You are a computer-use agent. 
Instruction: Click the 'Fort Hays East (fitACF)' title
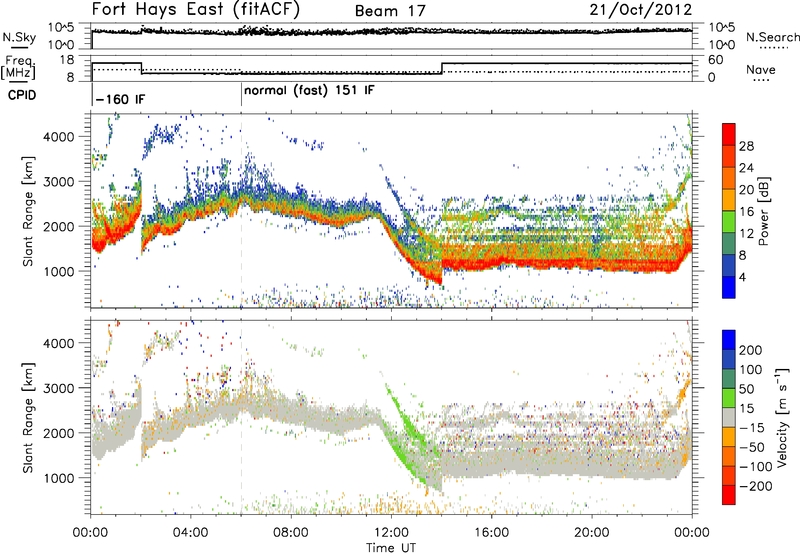click(195, 9)
